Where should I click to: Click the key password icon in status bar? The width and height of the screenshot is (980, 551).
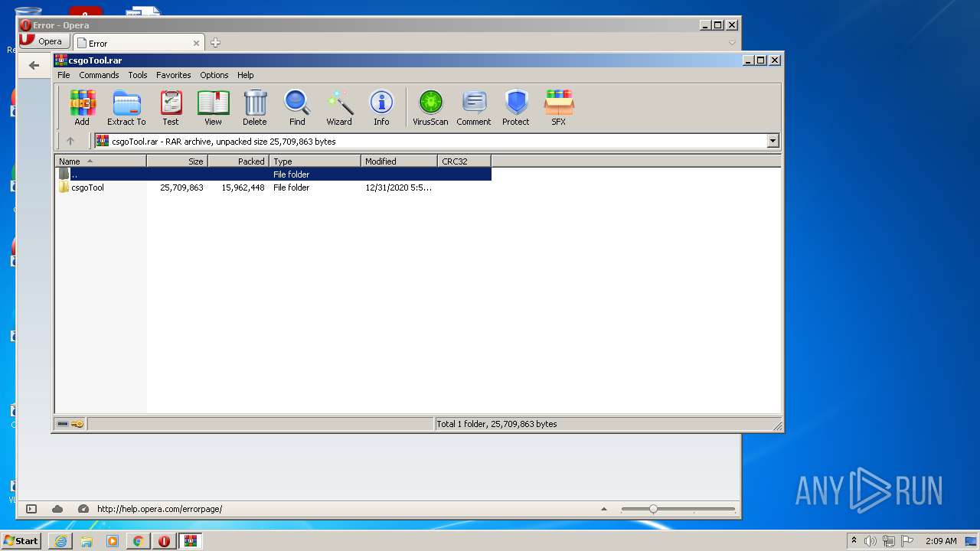point(77,424)
